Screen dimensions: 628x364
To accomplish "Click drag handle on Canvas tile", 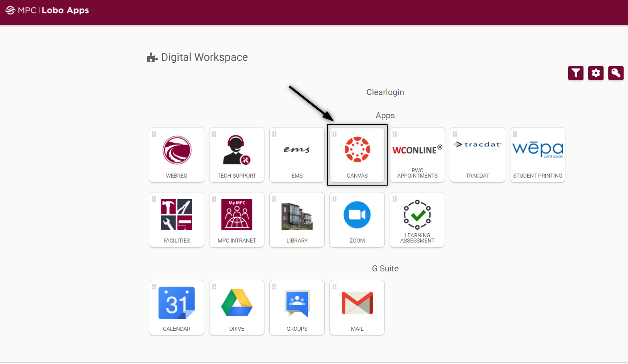I will click(335, 134).
